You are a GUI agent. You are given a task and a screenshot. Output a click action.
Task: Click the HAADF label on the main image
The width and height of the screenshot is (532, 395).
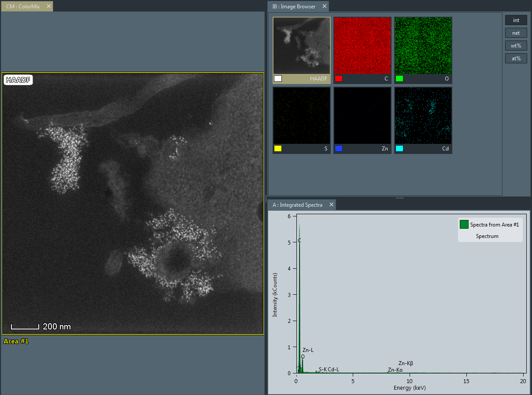tap(18, 80)
